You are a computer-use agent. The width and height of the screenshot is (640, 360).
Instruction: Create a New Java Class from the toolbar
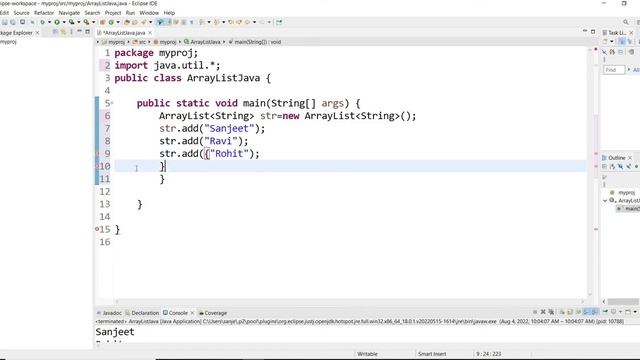(111, 22)
